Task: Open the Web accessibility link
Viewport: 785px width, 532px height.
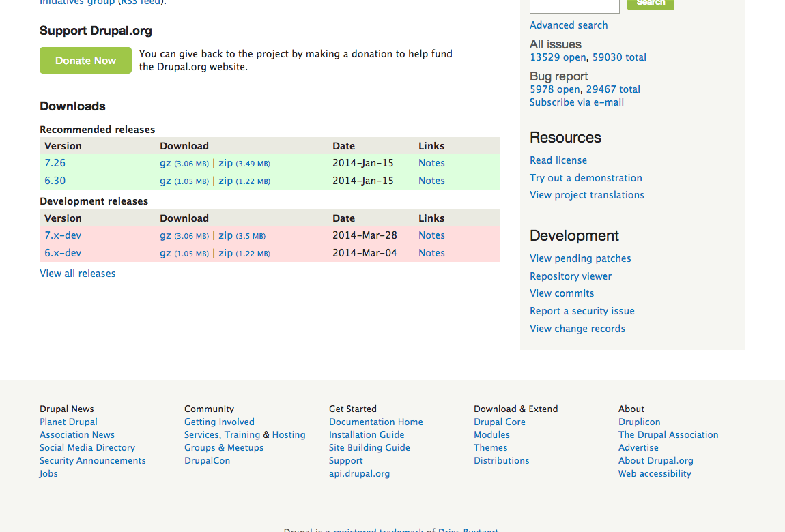Action: tap(655, 473)
